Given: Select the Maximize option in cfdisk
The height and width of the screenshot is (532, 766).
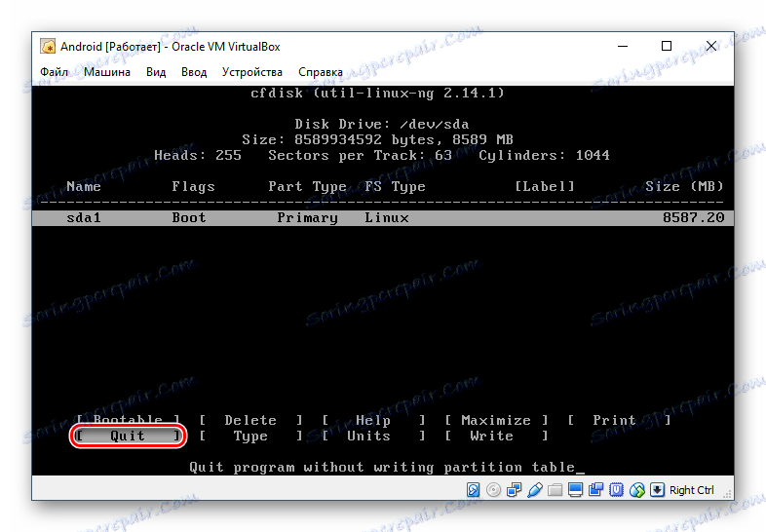Looking at the screenshot, I should click(x=496, y=420).
